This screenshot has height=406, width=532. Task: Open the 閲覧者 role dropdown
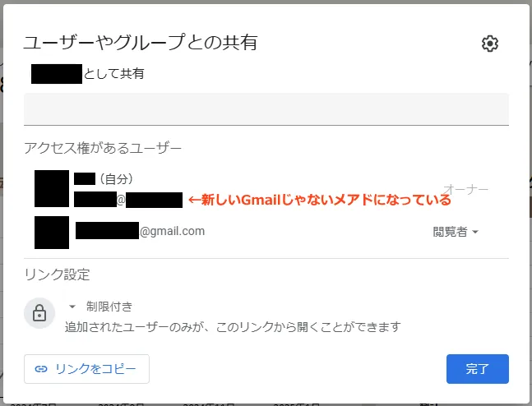click(x=456, y=232)
